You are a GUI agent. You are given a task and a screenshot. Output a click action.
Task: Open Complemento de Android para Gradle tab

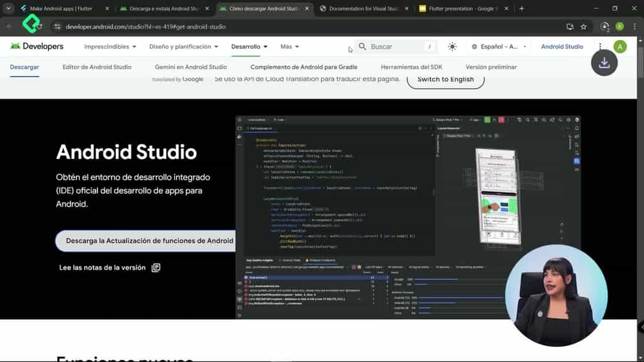pos(304,67)
